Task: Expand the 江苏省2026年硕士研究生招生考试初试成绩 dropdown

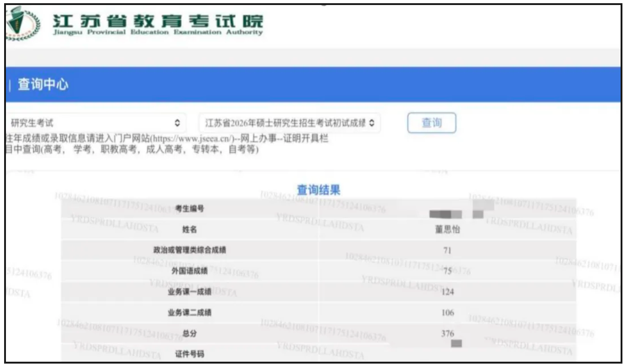Action: (x=289, y=123)
